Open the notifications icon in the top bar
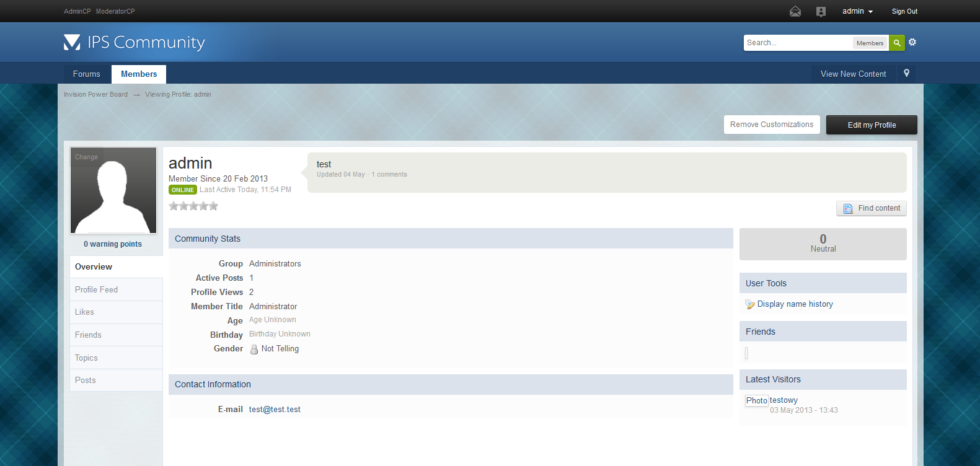Screen dimensions: 980x466 [821, 12]
